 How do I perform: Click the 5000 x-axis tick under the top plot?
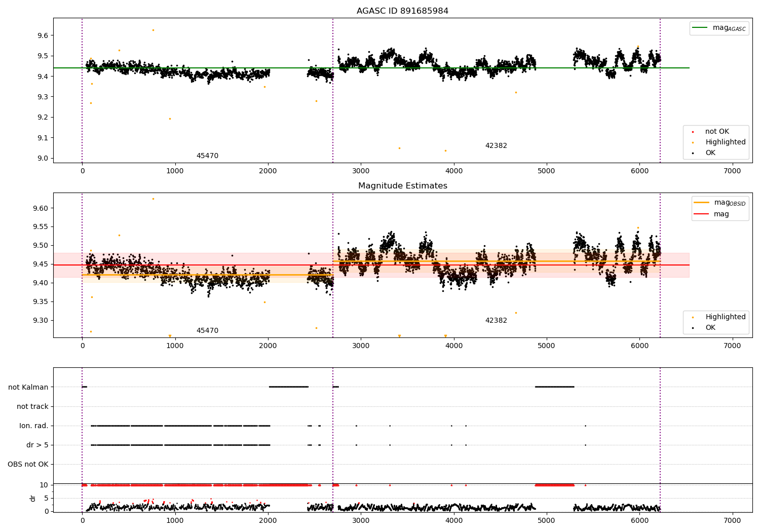[x=547, y=171]
